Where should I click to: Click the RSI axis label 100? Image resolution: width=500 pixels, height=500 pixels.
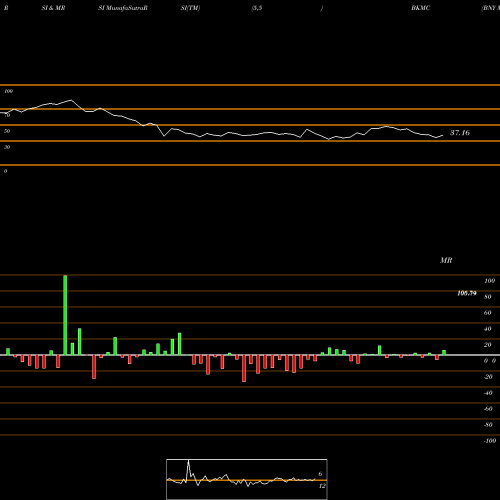[x=9, y=91]
